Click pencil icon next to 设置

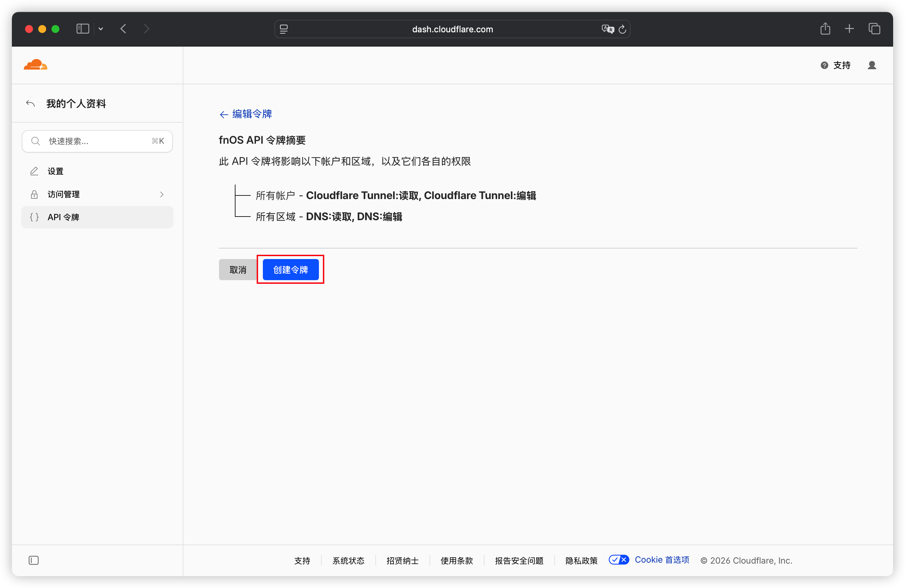tap(34, 171)
